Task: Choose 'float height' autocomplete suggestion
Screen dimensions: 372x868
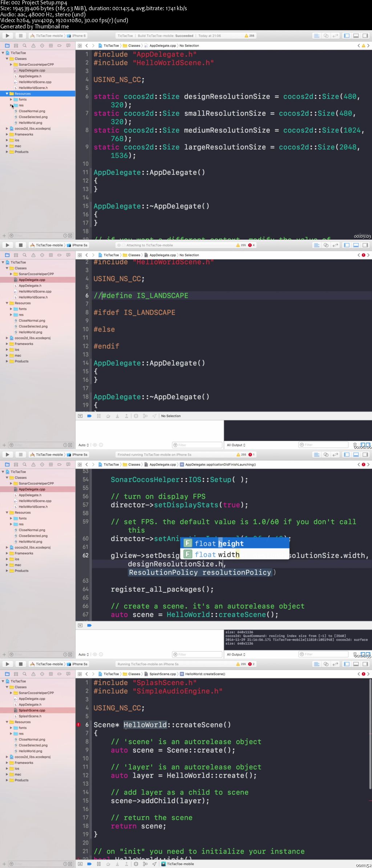Action: click(235, 543)
